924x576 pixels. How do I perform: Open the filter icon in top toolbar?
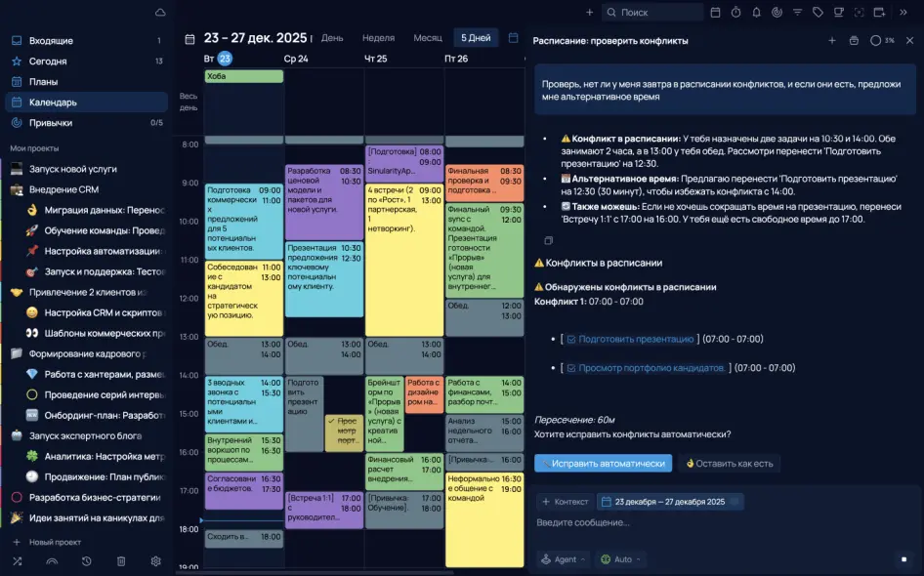[797, 13]
